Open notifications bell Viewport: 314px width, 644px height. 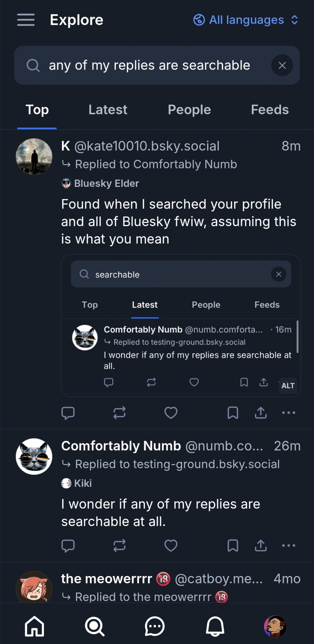[x=215, y=627]
